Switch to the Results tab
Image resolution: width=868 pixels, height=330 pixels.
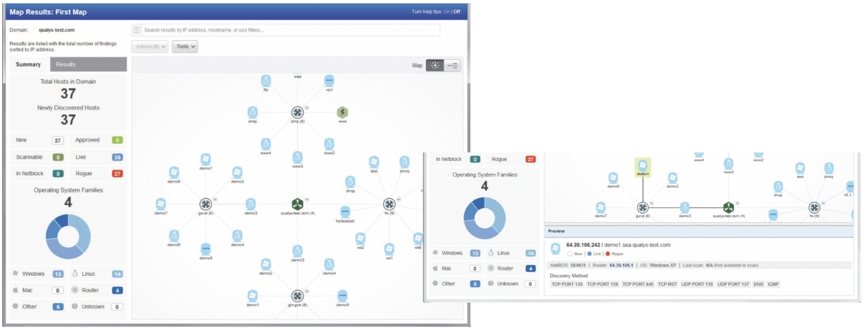point(66,65)
